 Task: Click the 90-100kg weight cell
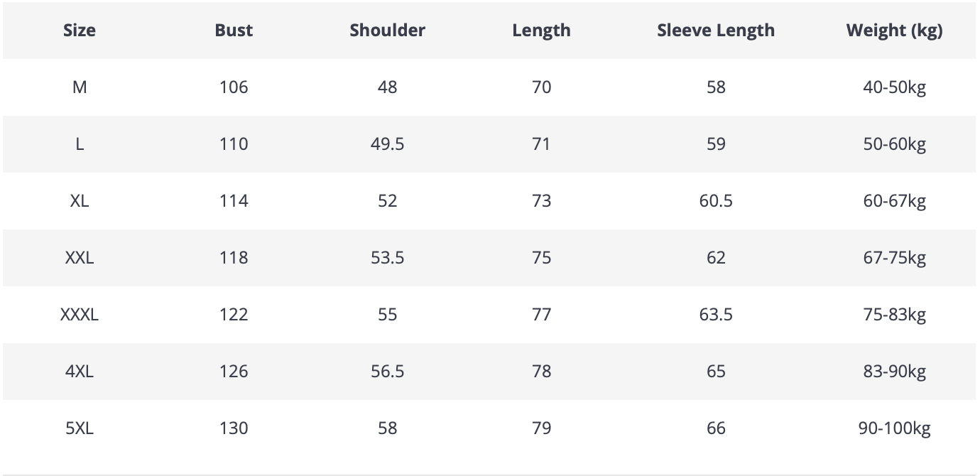click(x=894, y=428)
